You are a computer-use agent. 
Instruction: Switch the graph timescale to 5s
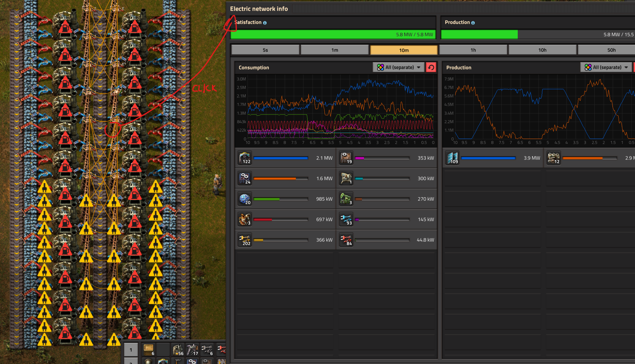[265, 50]
